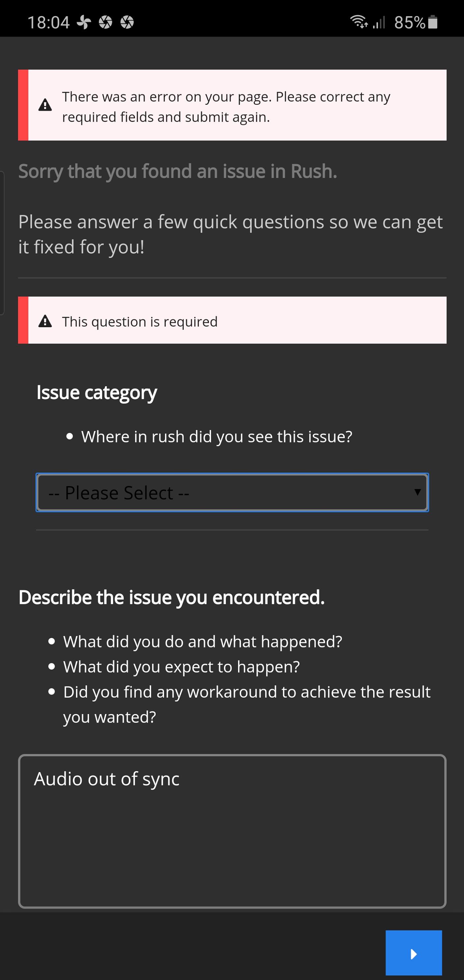
Task: Open the "-- Please Select --" issue category dropdown
Action: point(232,493)
